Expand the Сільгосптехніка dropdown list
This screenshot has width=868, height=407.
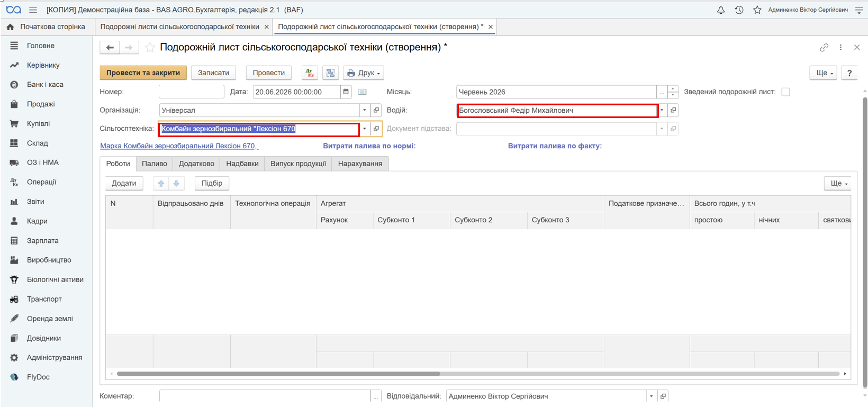(x=365, y=129)
